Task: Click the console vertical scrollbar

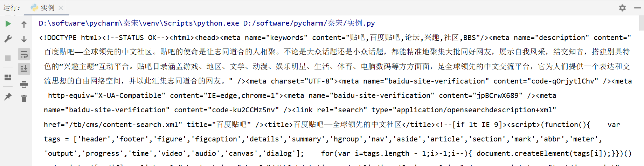Action: [x=641, y=23]
